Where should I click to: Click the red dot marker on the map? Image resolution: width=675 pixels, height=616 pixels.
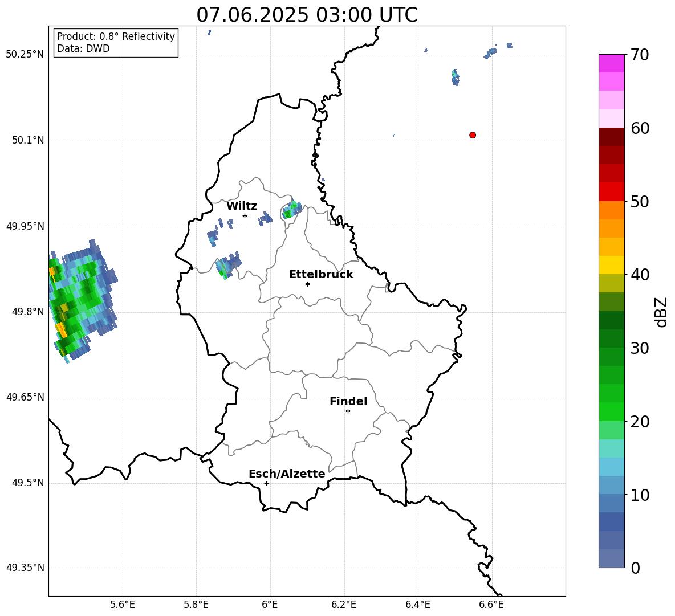(473, 135)
